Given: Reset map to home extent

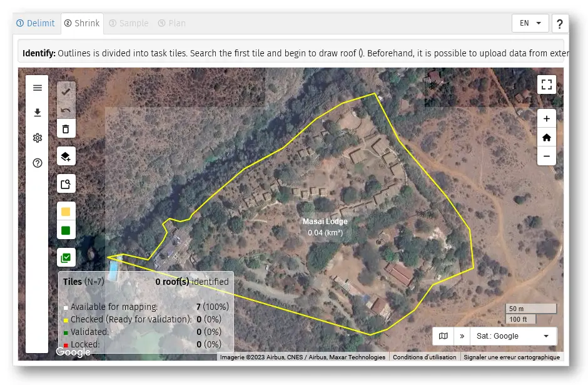Looking at the screenshot, I should [546, 137].
